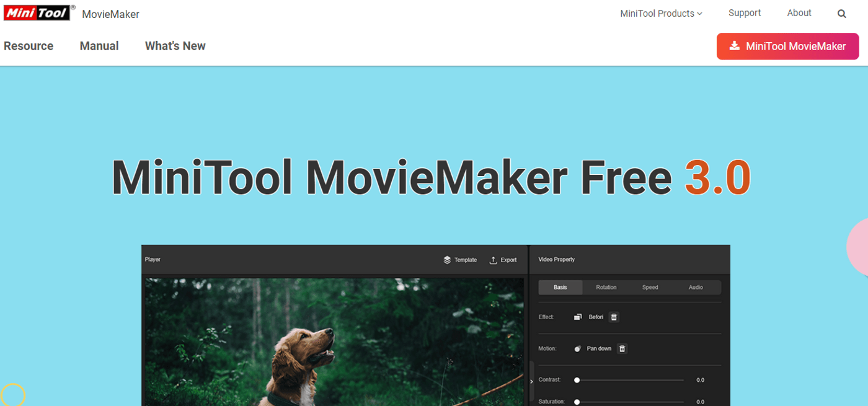
Task: Click the MiniTool MovieMaker download button
Action: (x=787, y=46)
